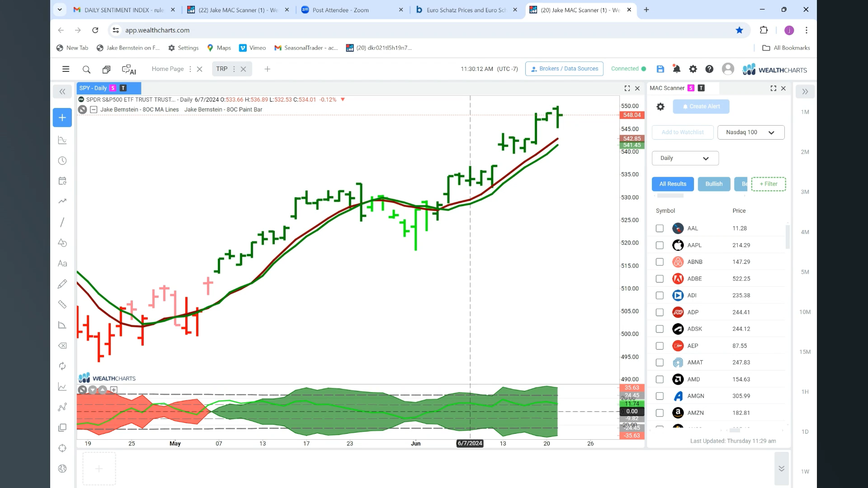
Task: Select the eraser delete drawings tool
Action: 62,346
